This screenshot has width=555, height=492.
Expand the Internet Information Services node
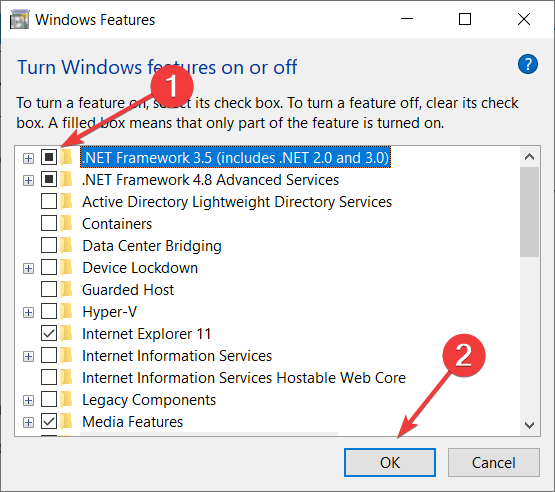coord(28,356)
